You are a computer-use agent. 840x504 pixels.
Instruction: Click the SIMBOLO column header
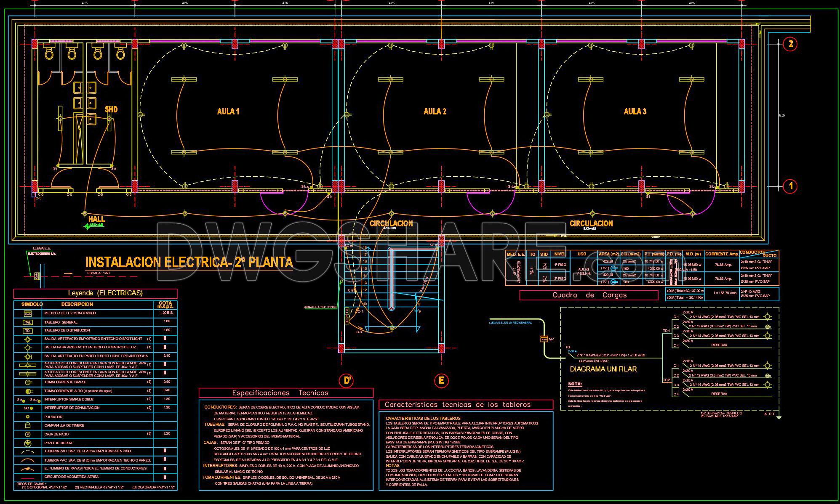point(32,304)
